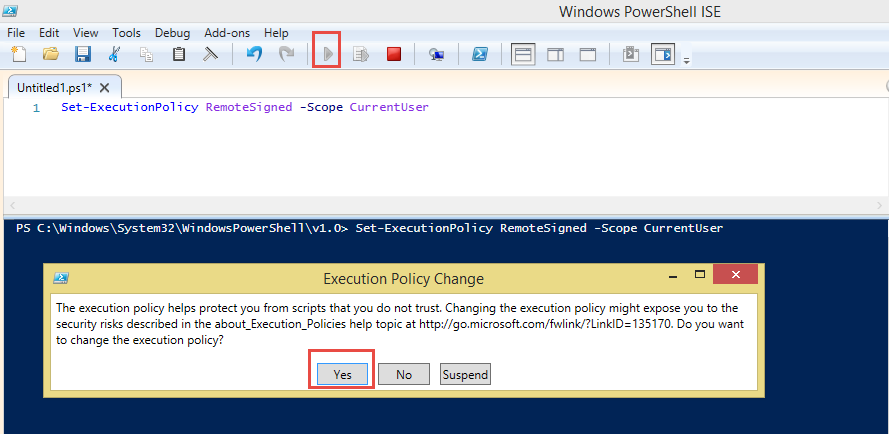Copy selection with copy icon
889x434 pixels.
[147, 54]
